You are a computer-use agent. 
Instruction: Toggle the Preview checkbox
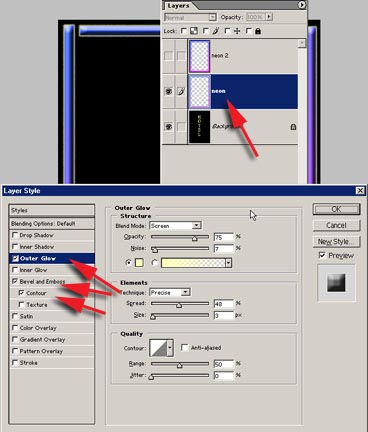322,255
